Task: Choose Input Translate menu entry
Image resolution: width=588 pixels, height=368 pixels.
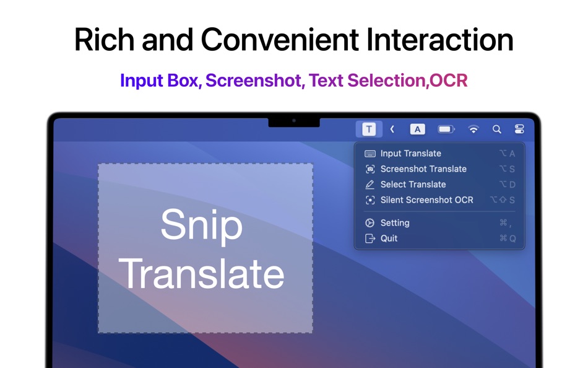Action: click(x=439, y=153)
